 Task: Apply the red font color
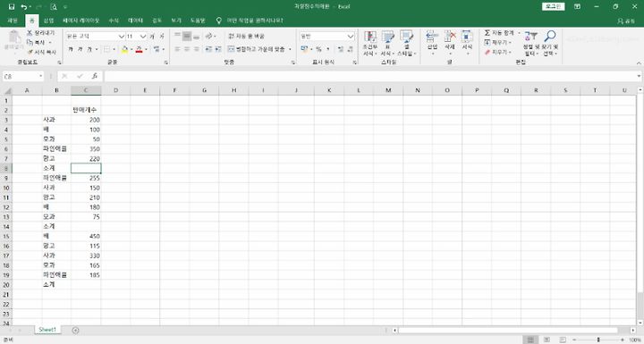(x=140, y=49)
